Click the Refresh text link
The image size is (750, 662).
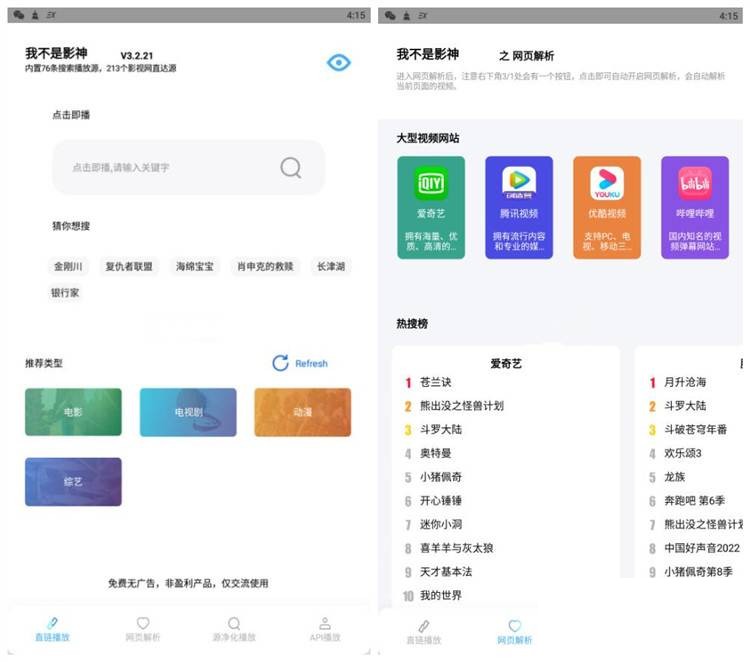[x=311, y=364]
